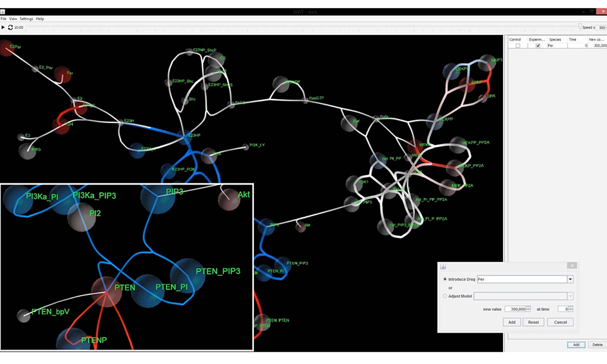Select the RasGTP species node
The image size is (607, 364).
click(x=305, y=100)
